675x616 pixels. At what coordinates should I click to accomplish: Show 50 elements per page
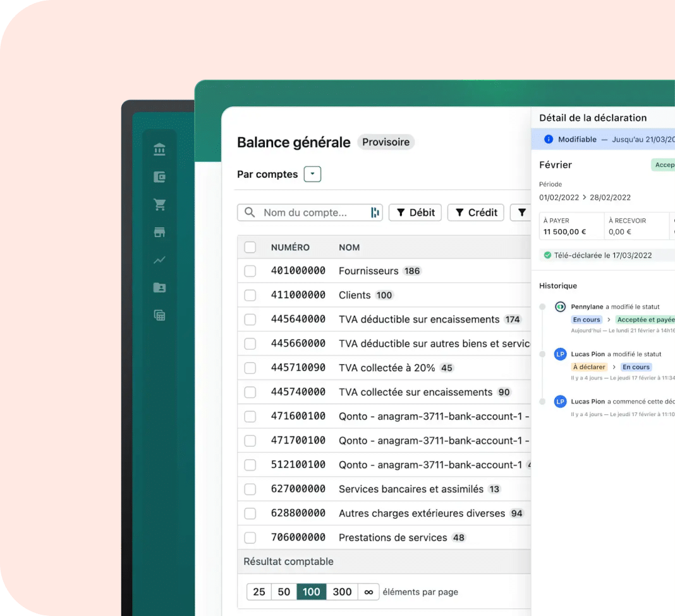(x=284, y=592)
